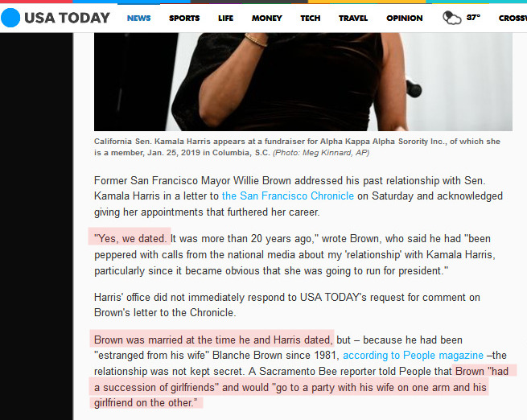Image resolution: width=527 pixels, height=420 pixels.
Task: Open the OPINION section
Action: [405, 19]
